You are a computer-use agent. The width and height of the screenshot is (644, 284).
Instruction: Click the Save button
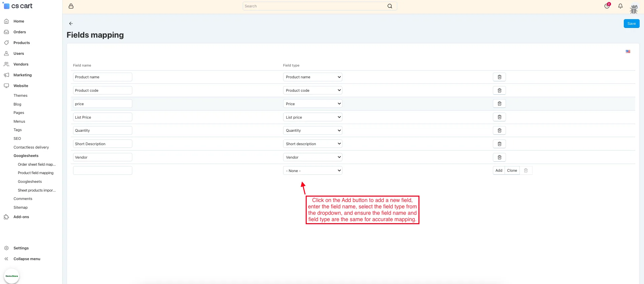tap(632, 24)
